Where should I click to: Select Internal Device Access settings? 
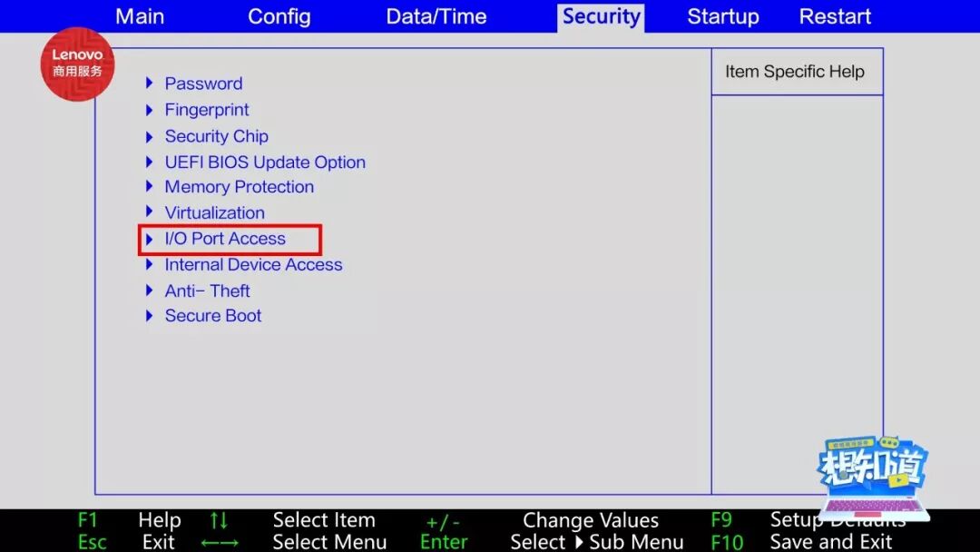[253, 264]
